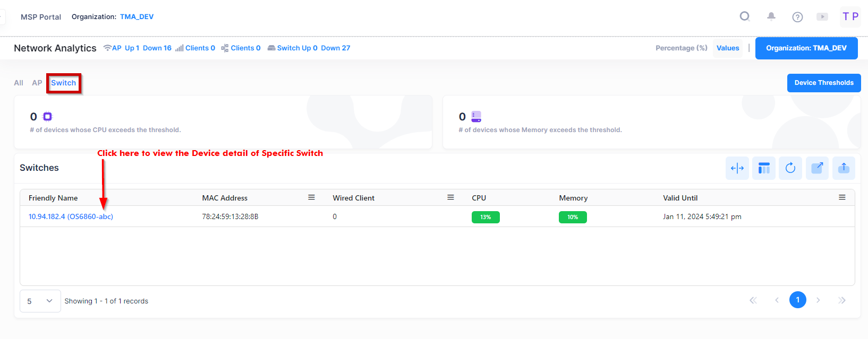Open the TMA_DEV organization link in header
868x339 pixels.
pyautogui.click(x=137, y=16)
